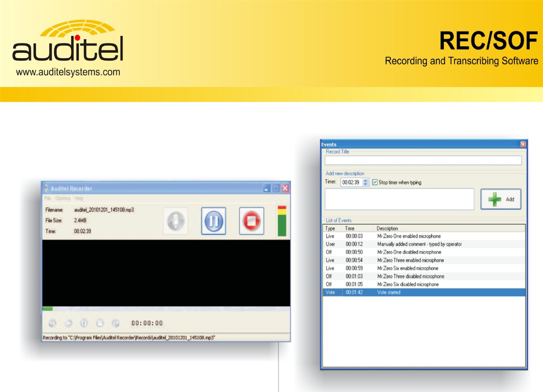Image resolution: width=543 pixels, height=392 pixels.
Task: Select event Mr Zero One enabled microphone
Action: pos(424,236)
